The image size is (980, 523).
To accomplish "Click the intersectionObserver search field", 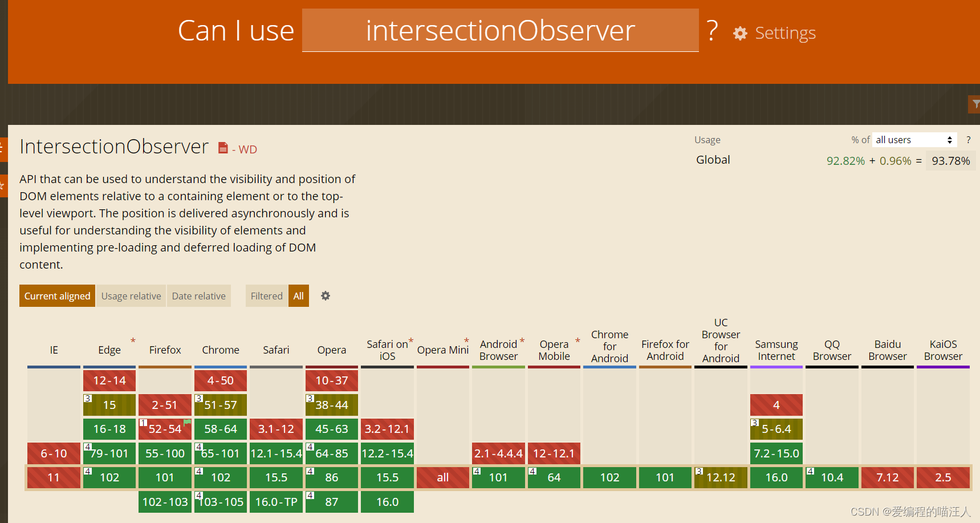I will [501, 30].
